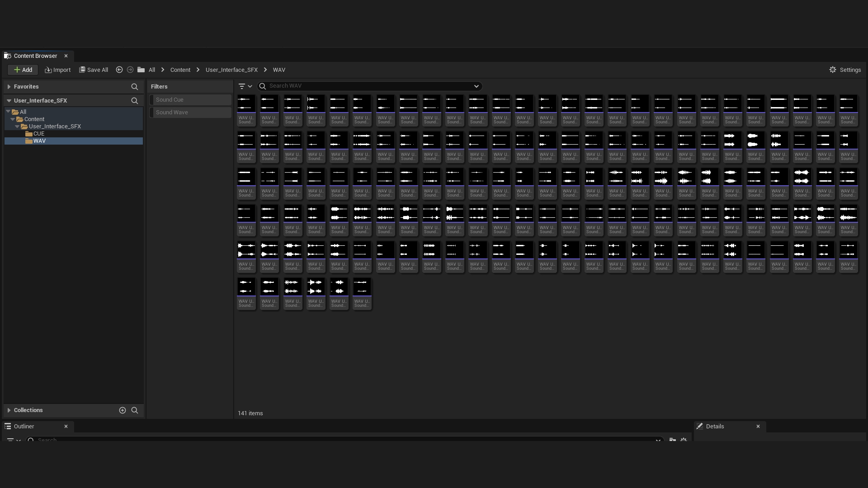Collapse the User_Interface_SFX folder in the tree

17,127
